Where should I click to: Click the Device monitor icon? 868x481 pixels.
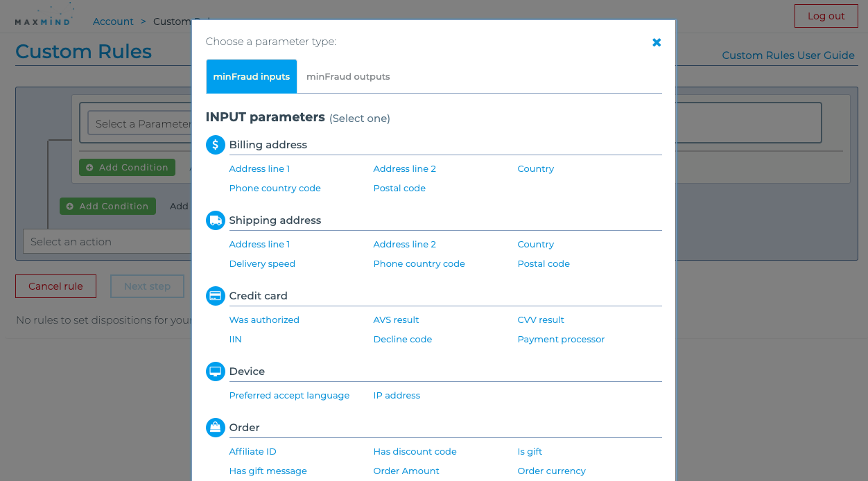click(216, 371)
